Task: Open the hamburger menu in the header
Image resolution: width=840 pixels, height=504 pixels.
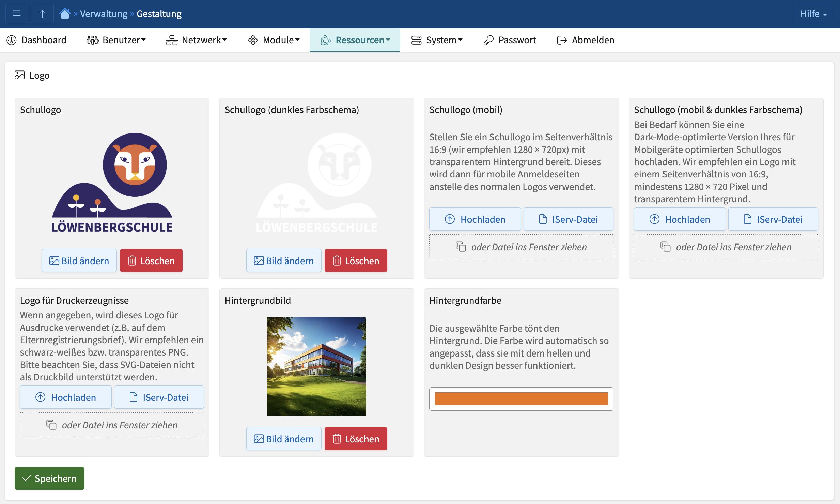Action: (17, 14)
